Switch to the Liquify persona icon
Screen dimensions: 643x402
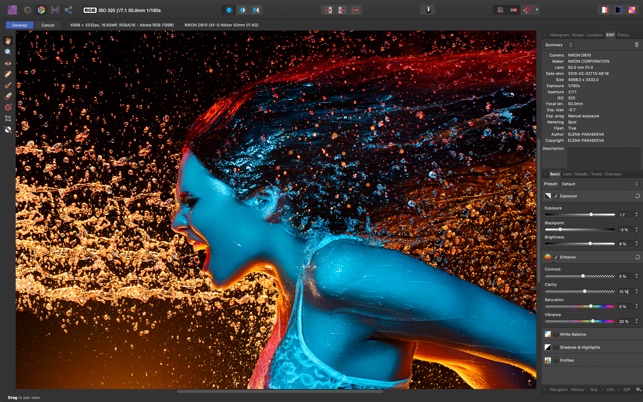pyautogui.click(x=27, y=10)
